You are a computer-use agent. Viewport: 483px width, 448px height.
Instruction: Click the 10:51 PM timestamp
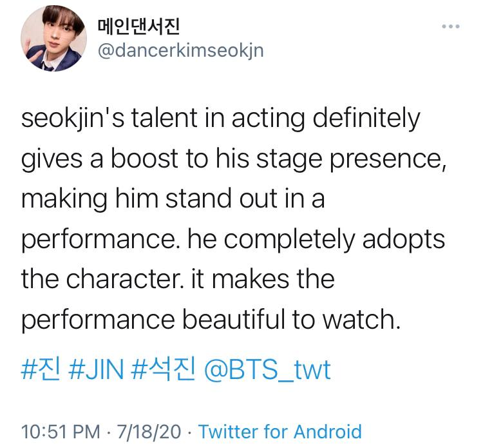tap(61, 431)
